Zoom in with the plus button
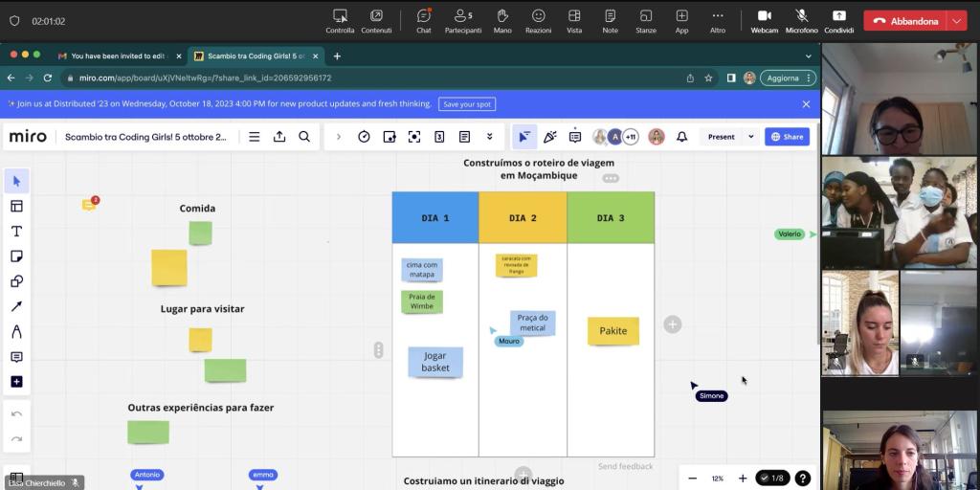The height and width of the screenshot is (490, 980). 743,479
